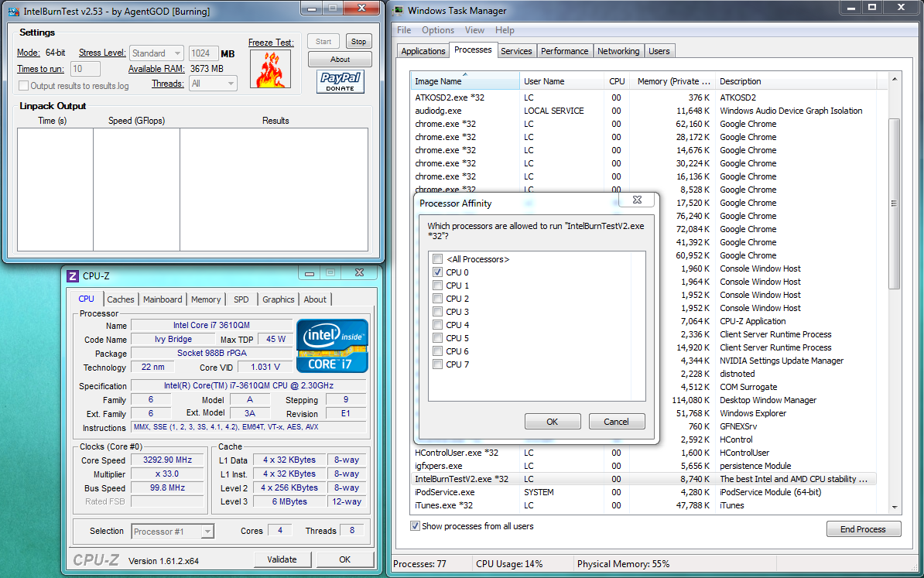Enable CPU 4 in Processor Affinity
The height and width of the screenshot is (578, 924).
pos(438,325)
